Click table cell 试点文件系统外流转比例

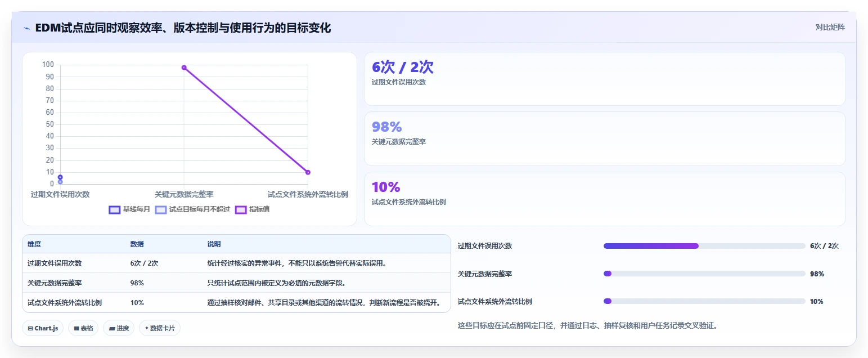point(65,302)
